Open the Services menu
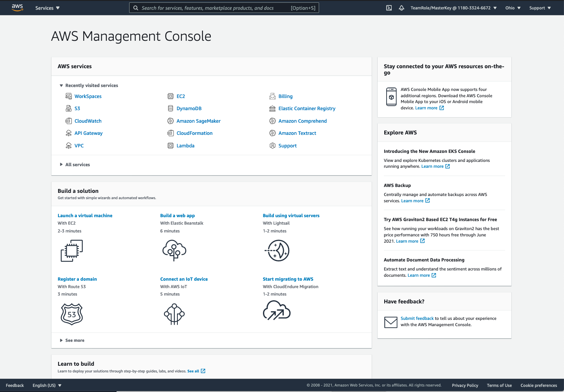The height and width of the screenshot is (392, 564). [x=47, y=8]
